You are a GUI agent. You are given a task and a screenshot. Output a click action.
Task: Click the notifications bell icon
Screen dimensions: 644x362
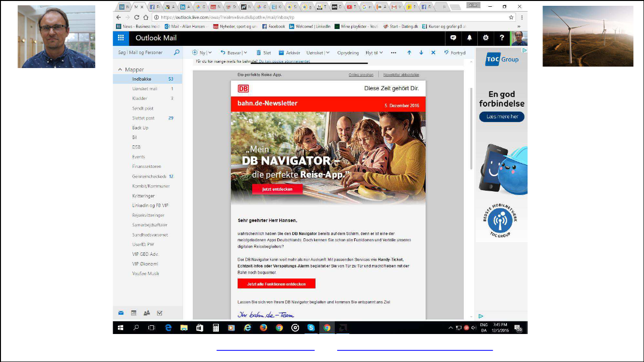[469, 38]
